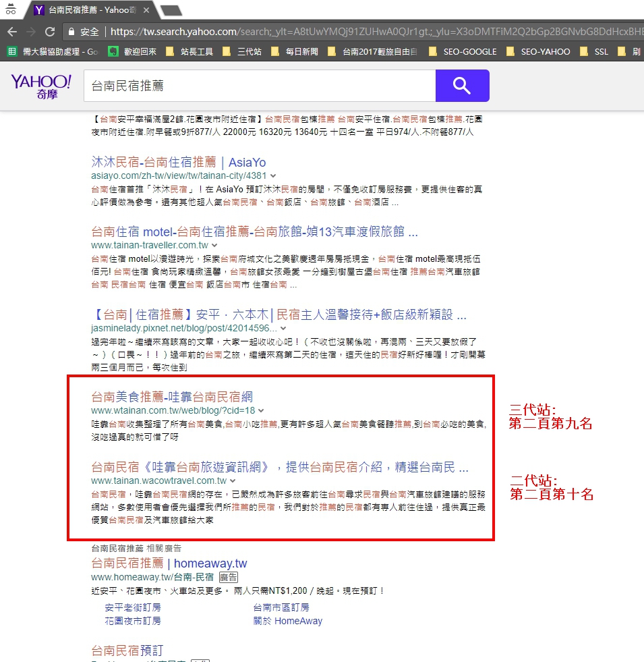Expand dropdown arrow beside jasminelady.pixnet.net URL

pos(283,328)
